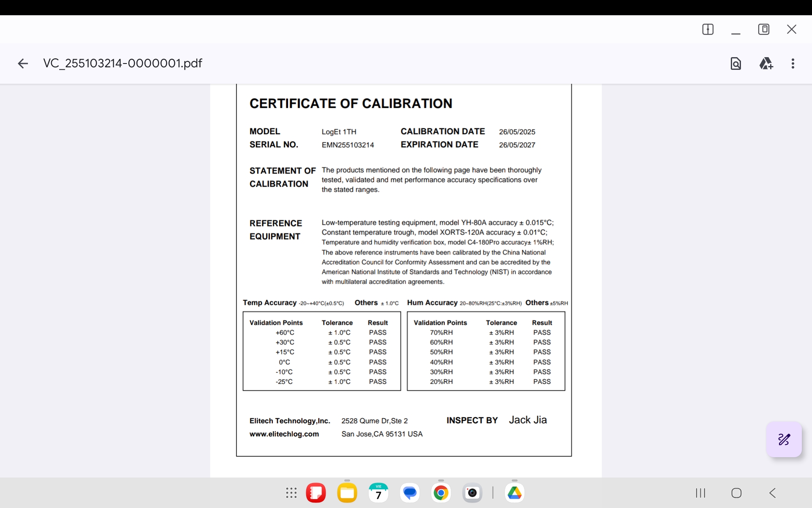Go back using the top-left arrow
This screenshot has height=508, width=812.
click(x=23, y=63)
